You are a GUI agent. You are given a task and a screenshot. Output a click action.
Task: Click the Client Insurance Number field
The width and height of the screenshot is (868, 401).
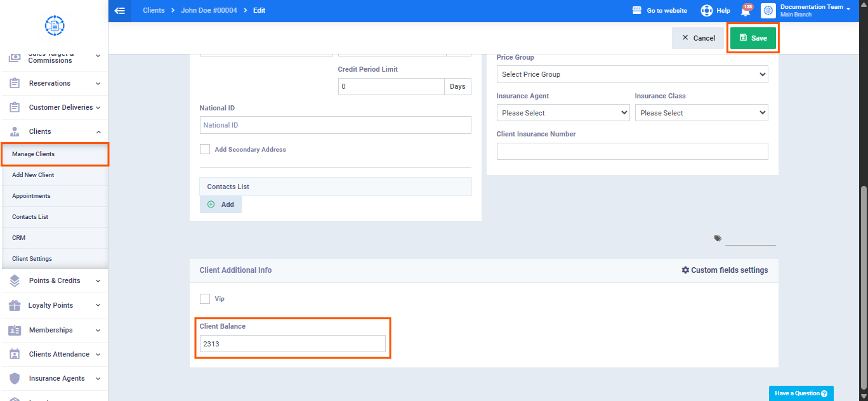632,151
